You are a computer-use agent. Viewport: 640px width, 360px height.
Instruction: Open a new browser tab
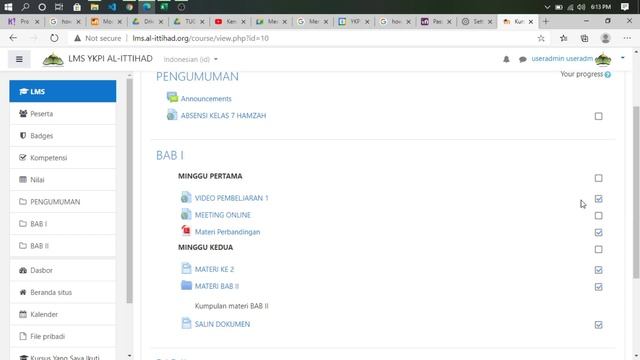(x=545, y=22)
